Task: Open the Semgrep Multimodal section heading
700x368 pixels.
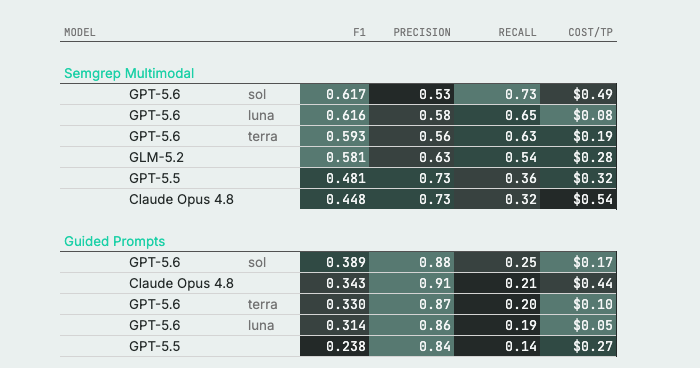Action: coord(129,73)
